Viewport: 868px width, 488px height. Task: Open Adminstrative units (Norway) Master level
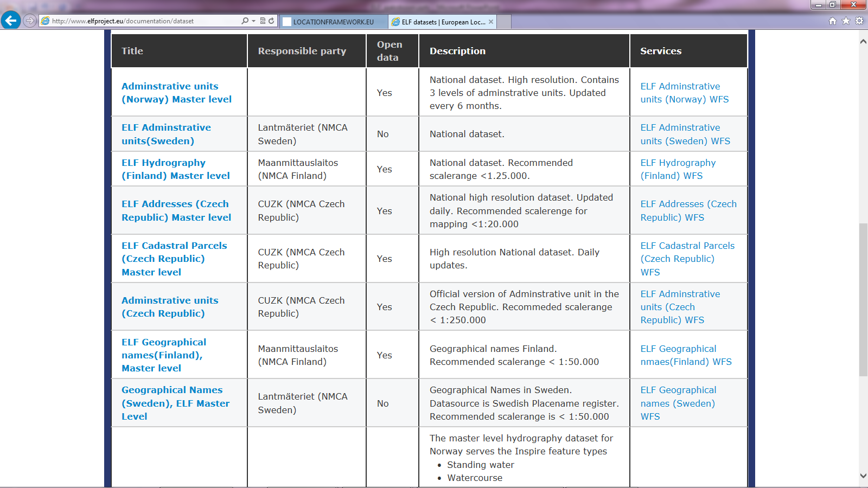[176, 93]
